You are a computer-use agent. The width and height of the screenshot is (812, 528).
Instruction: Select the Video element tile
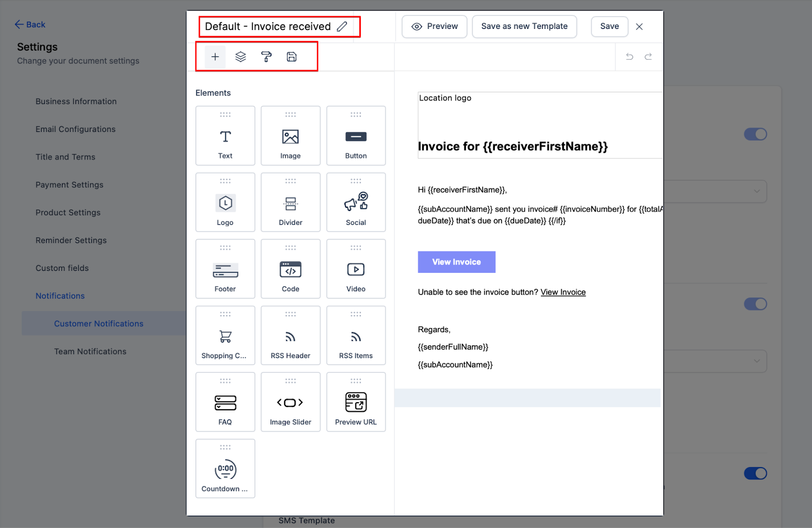tap(356, 269)
